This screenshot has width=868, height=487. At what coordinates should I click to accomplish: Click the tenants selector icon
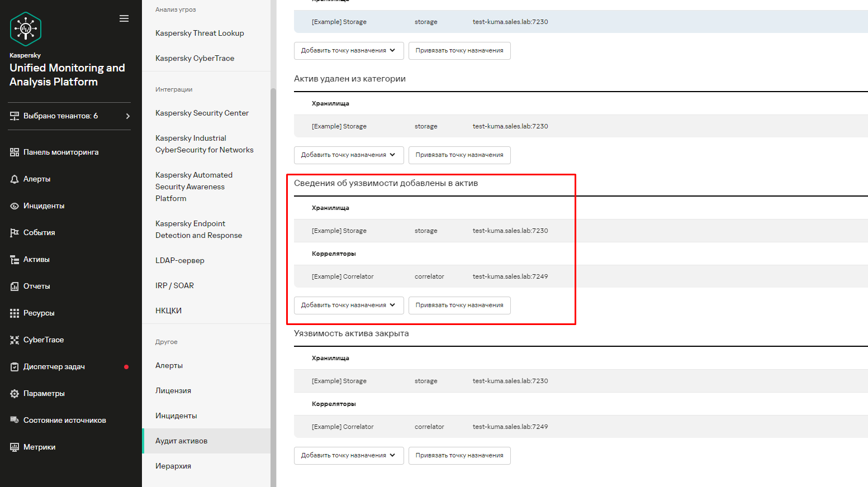tap(15, 116)
